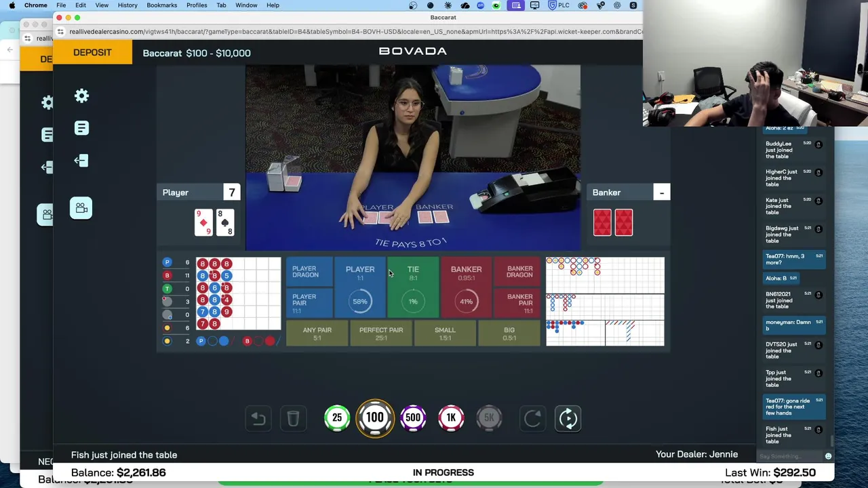Bet on BIG 0.5:1
Viewport: 868px width, 488px height.
tap(509, 333)
